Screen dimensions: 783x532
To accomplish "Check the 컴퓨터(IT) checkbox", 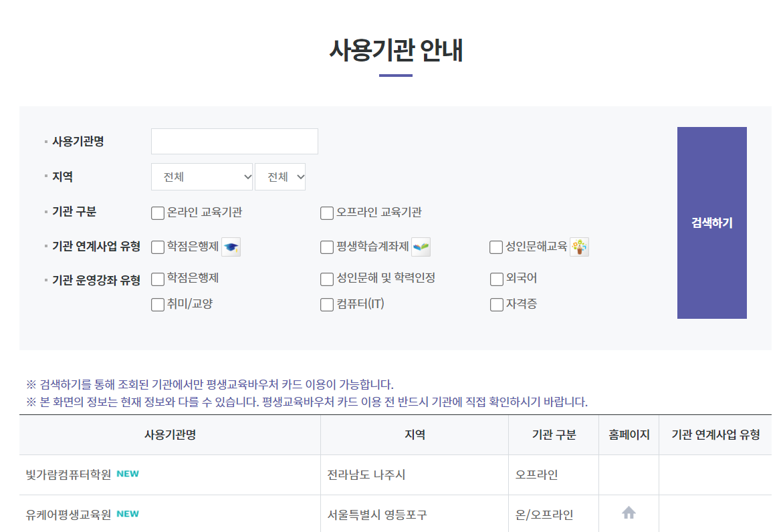I will (x=326, y=304).
